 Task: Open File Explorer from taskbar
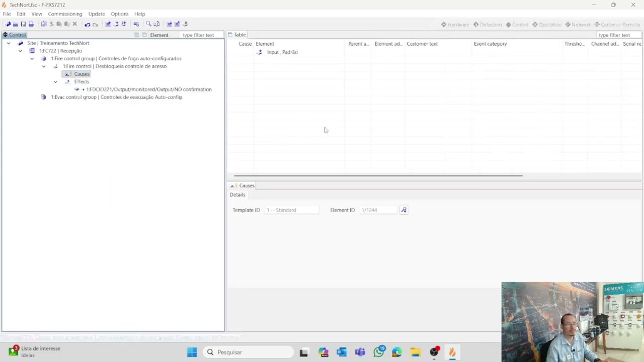point(415,352)
